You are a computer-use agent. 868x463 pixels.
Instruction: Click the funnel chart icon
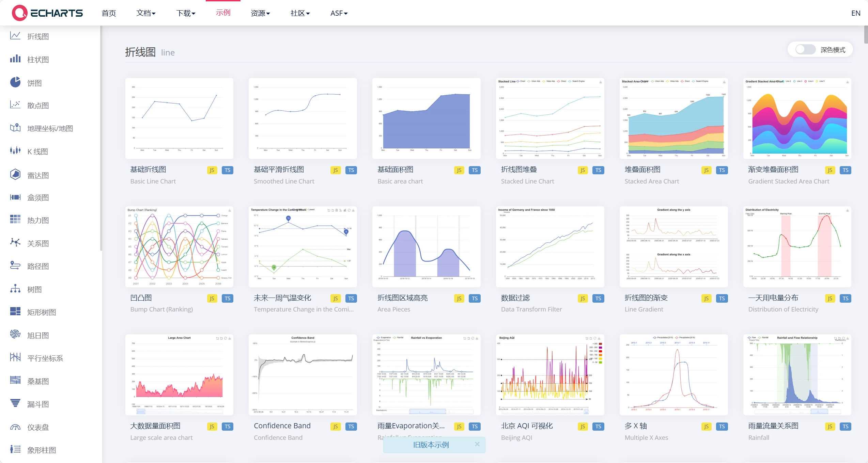(x=15, y=403)
